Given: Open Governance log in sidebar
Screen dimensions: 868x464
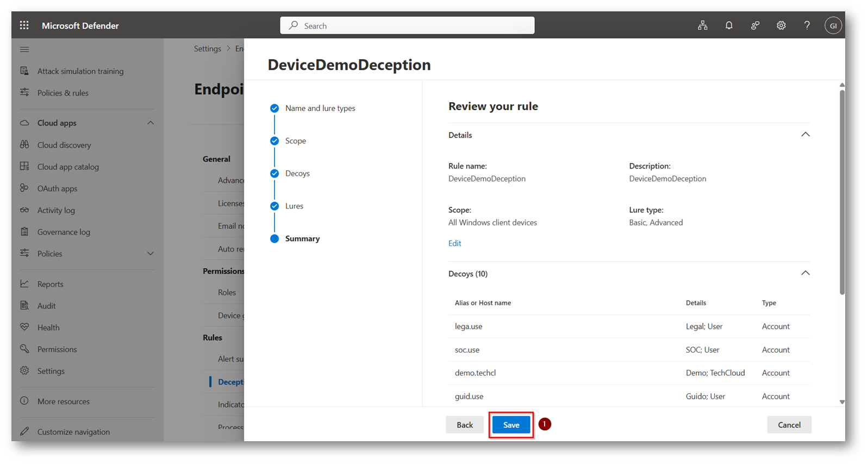Looking at the screenshot, I should click(x=64, y=232).
